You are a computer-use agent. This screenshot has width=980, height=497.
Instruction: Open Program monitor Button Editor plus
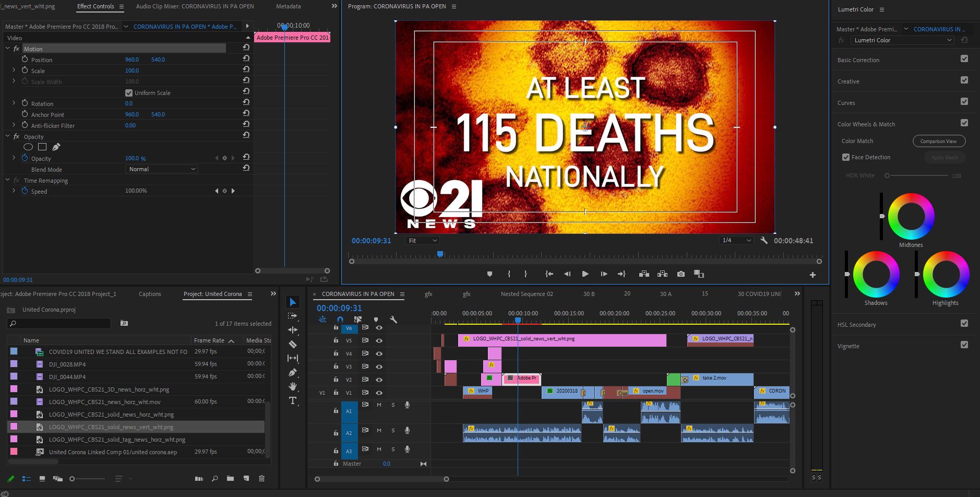tap(812, 275)
